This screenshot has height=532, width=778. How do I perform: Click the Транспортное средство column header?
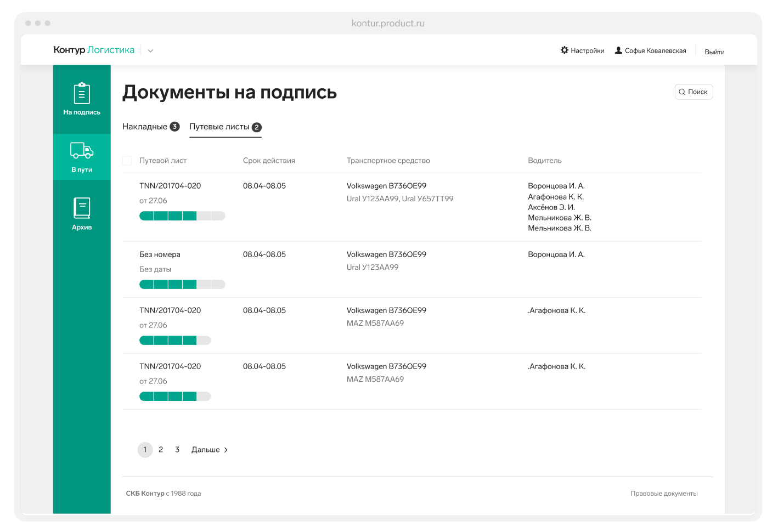[388, 161]
